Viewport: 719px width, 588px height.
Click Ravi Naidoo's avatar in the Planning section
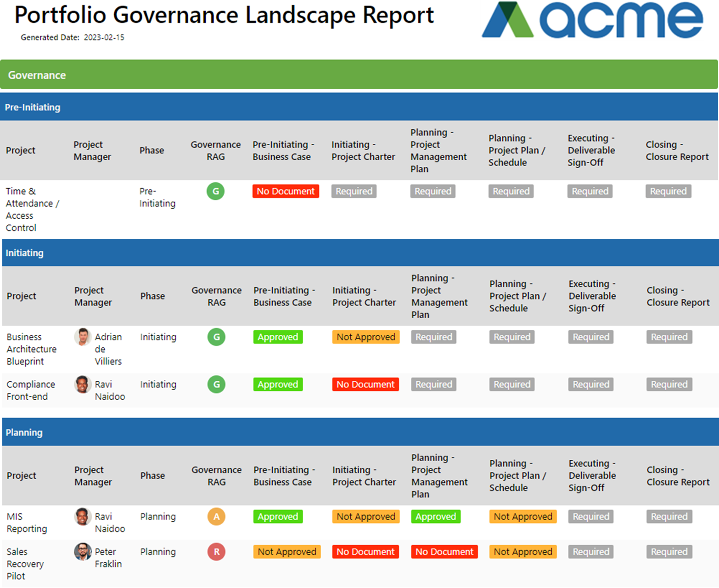point(83,516)
